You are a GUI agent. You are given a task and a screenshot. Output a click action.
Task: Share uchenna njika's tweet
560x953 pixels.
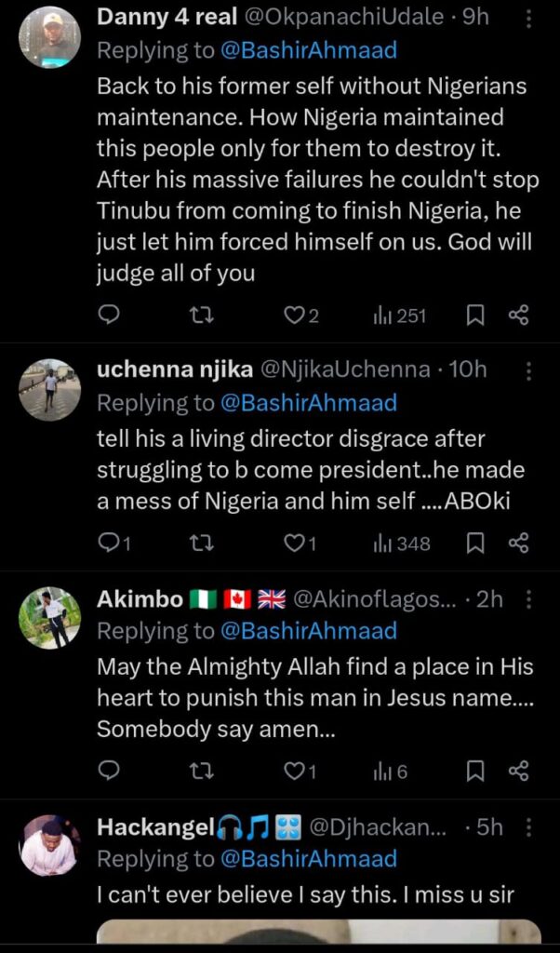(x=519, y=543)
